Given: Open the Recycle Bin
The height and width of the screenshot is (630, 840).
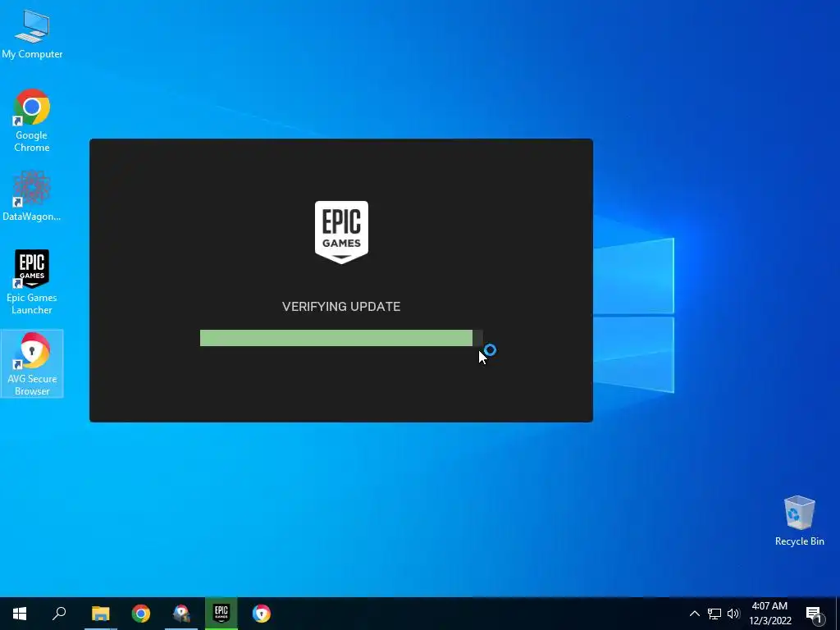Looking at the screenshot, I should (799, 521).
